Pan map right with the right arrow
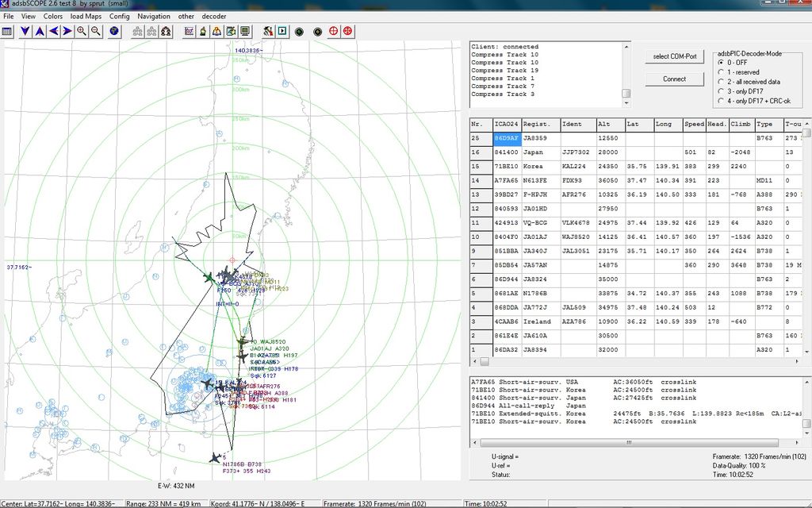Image resolution: width=812 pixels, height=508 pixels. coord(67,31)
